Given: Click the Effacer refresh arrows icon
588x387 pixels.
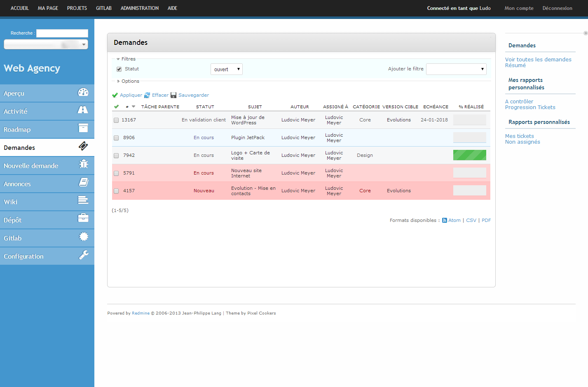Looking at the screenshot, I should tap(147, 96).
